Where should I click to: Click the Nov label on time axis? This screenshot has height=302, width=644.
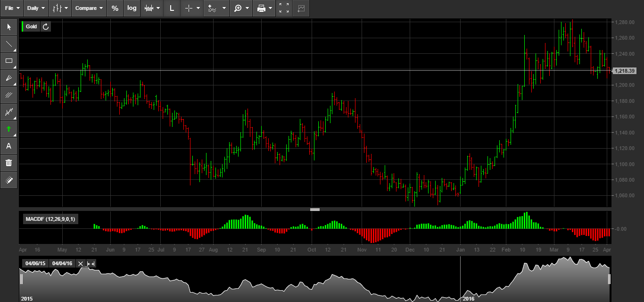pyautogui.click(x=362, y=249)
